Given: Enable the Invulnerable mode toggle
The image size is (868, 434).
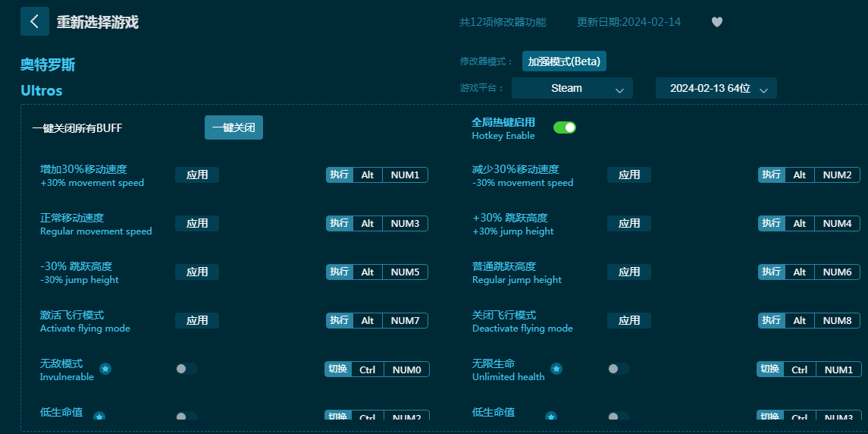Looking at the screenshot, I should coord(186,369).
